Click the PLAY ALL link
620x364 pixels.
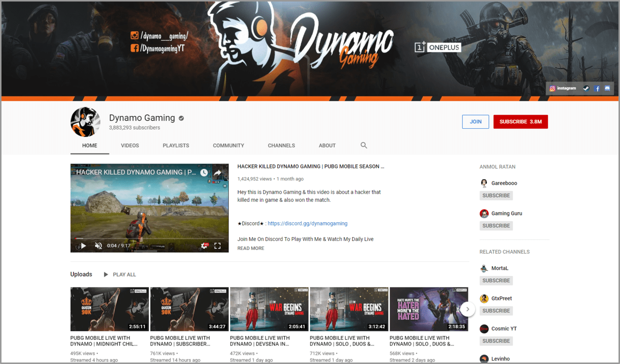coord(124,274)
